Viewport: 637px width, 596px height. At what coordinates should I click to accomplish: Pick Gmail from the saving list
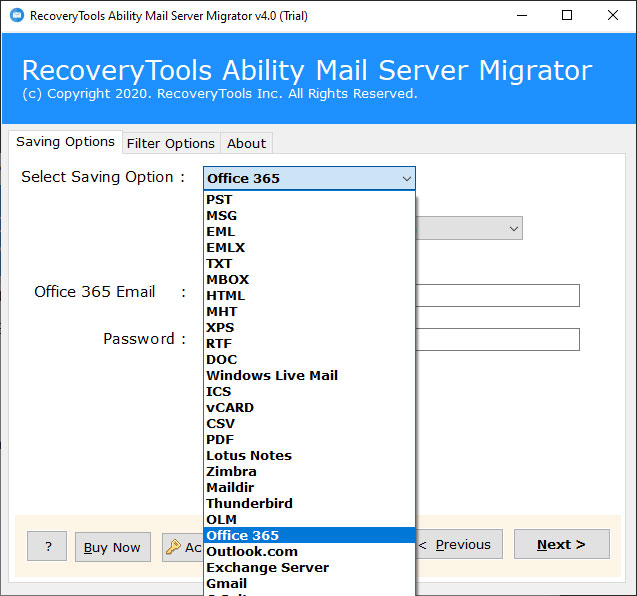click(309, 583)
